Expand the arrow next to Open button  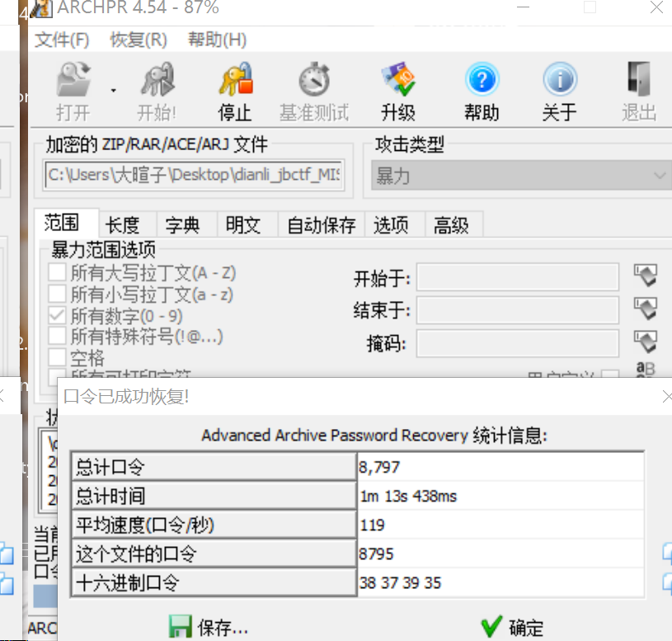coord(113,91)
